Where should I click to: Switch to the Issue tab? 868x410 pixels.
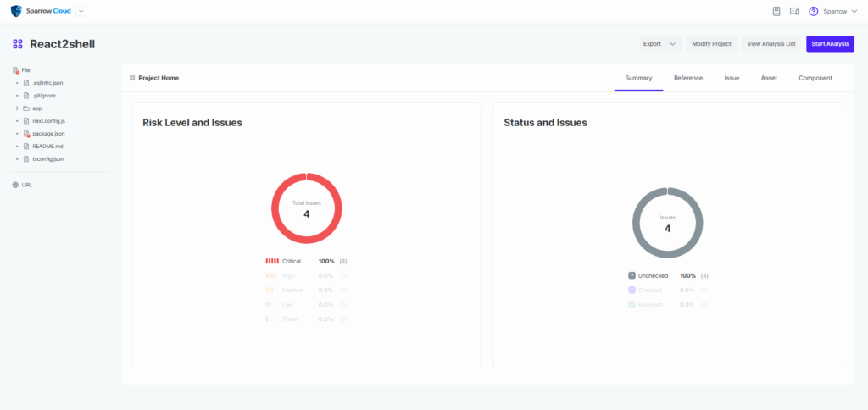tap(732, 78)
